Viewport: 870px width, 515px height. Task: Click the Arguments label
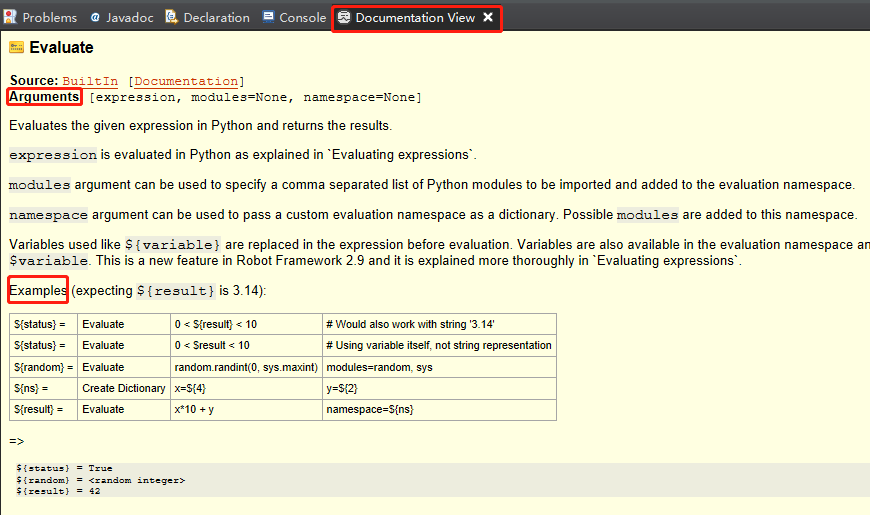coord(44,97)
